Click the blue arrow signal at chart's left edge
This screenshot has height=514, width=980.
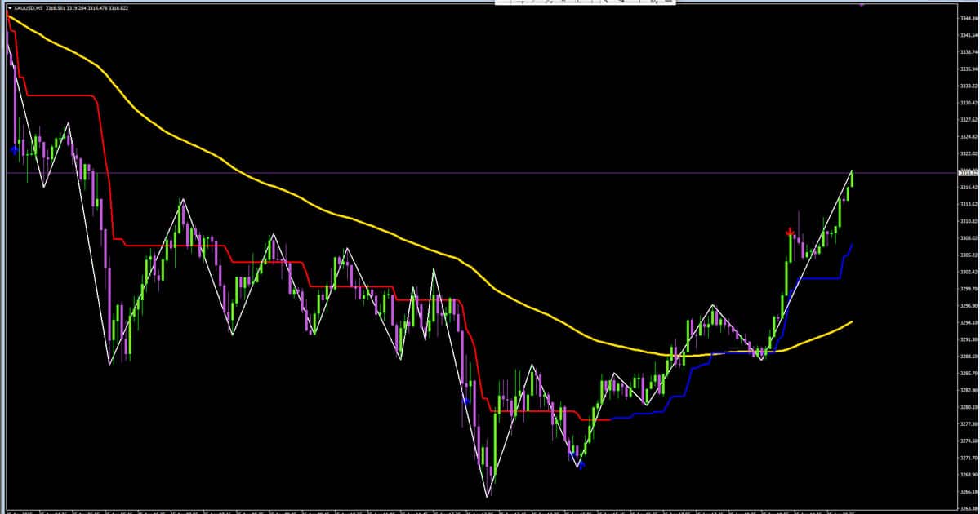pyautogui.click(x=15, y=149)
